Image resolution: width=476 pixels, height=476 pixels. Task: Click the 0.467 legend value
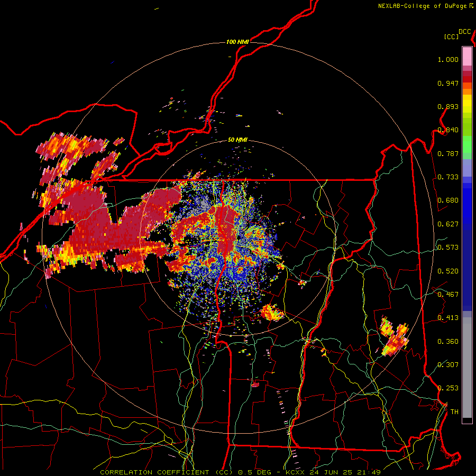(448, 295)
